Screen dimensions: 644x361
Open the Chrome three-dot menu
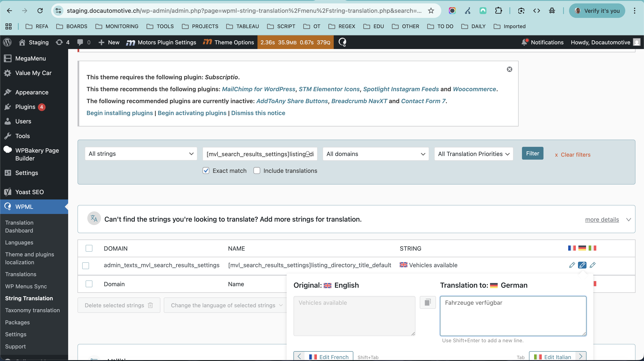(635, 10)
